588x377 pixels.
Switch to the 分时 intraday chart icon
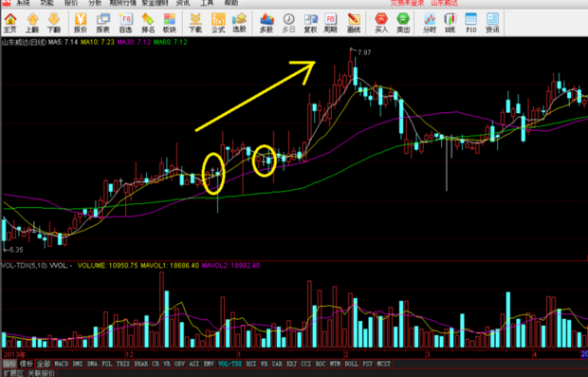point(430,23)
